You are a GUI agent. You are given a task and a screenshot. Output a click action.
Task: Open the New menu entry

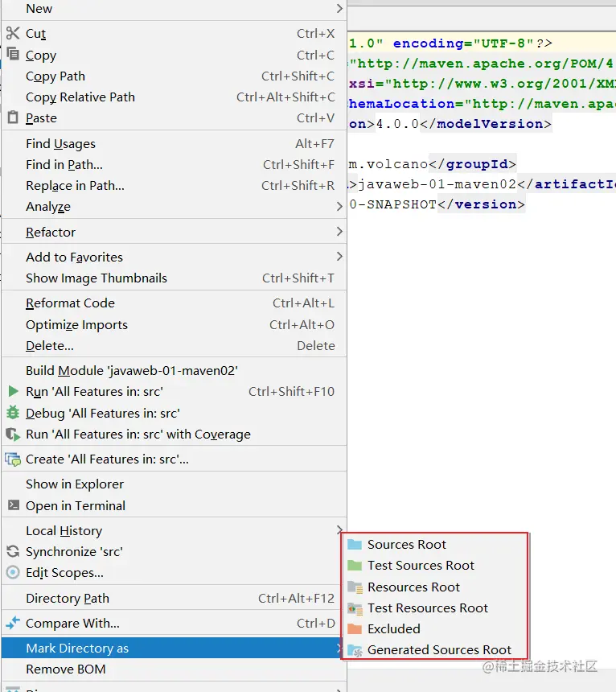coord(175,8)
